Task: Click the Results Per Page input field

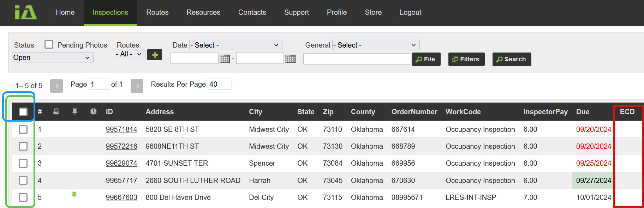Action: (x=220, y=84)
